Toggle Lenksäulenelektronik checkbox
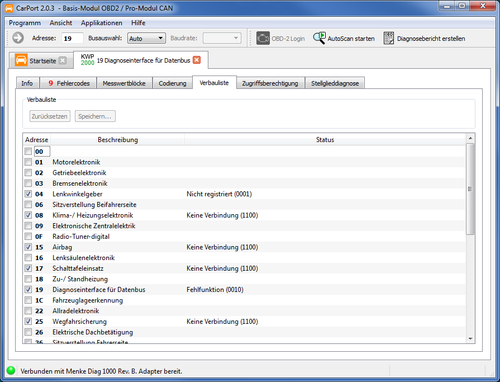 28,258
